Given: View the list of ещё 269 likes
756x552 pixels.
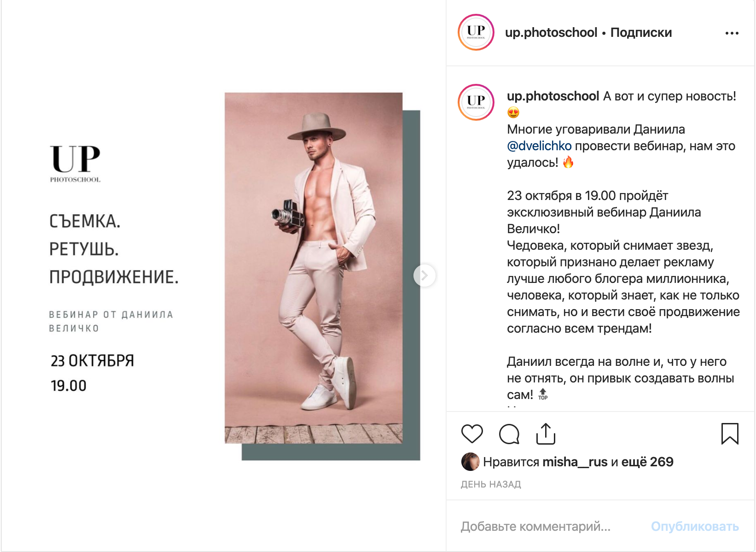Looking at the screenshot, I should (x=647, y=462).
